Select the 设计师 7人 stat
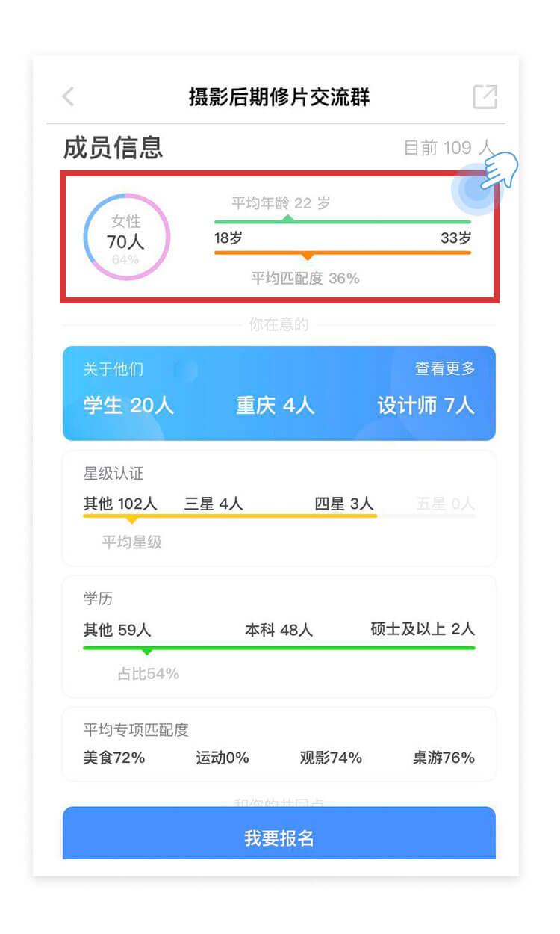560x934 pixels. point(426,406)
